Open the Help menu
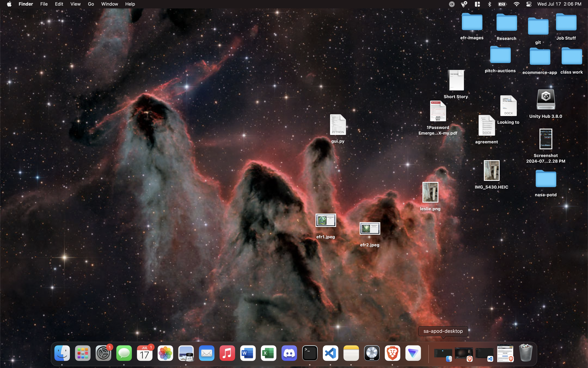 click(x=130, y=4)
